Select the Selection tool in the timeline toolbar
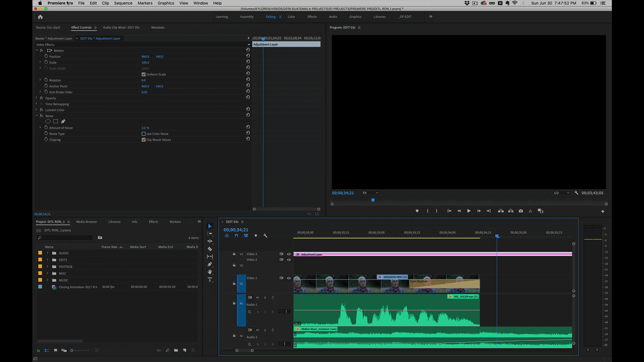 coord(210,226)
